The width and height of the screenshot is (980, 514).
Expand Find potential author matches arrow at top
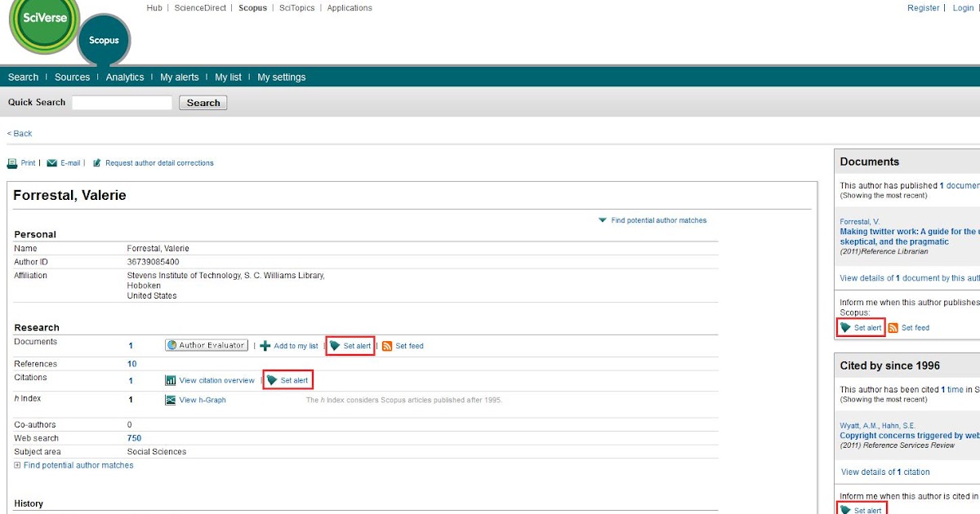(603, 220)
